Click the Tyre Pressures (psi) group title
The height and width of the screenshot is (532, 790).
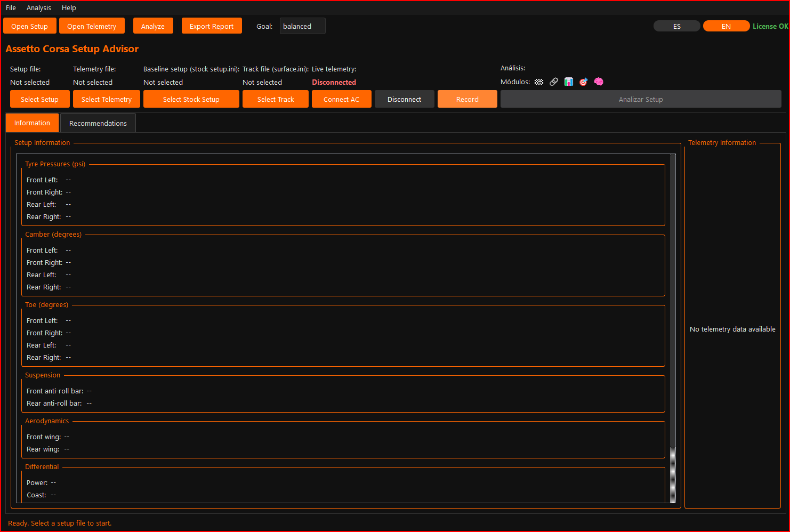55,164
